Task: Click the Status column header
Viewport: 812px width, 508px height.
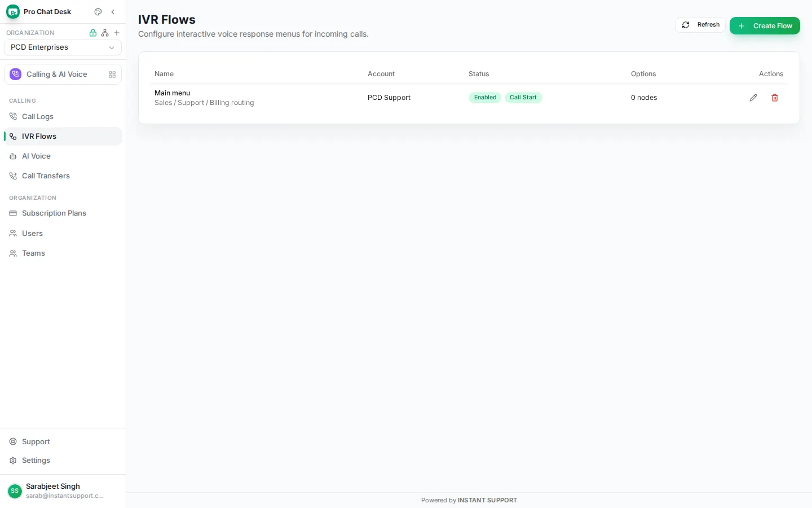Action: click(479, 74)
